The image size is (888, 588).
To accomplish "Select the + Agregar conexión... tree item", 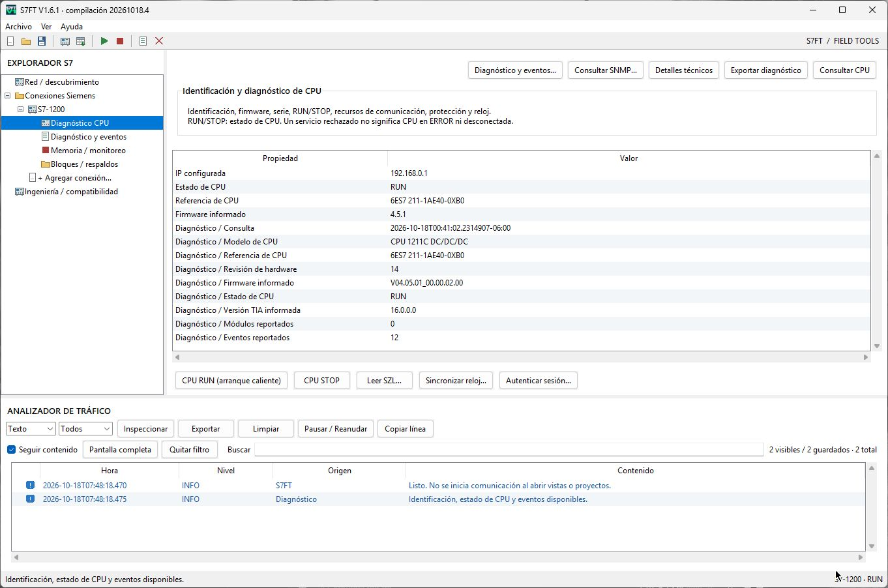I will tap(74, 178).
